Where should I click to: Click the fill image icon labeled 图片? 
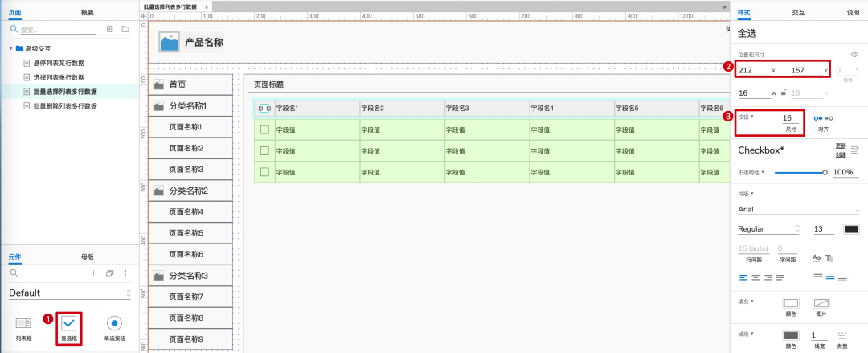pyautogui.click(x=821, y=303)
